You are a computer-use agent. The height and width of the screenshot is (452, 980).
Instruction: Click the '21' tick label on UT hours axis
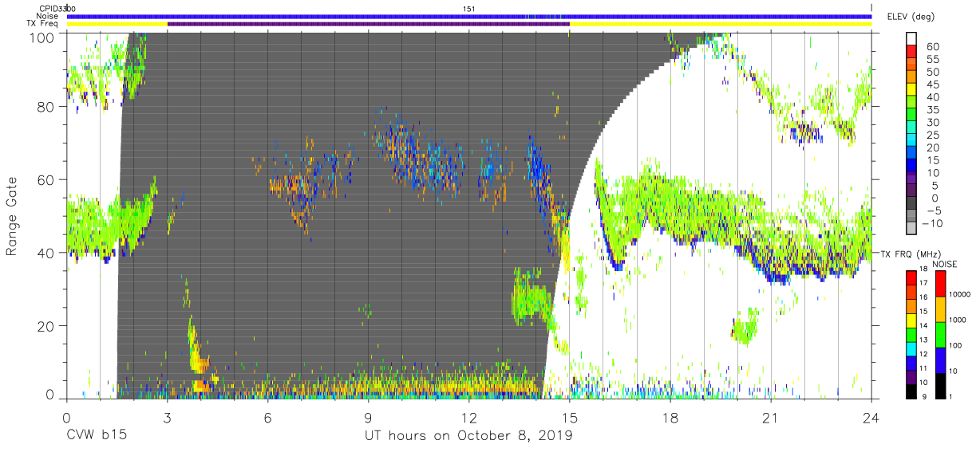pyautogui.click(x=771, y=418)
